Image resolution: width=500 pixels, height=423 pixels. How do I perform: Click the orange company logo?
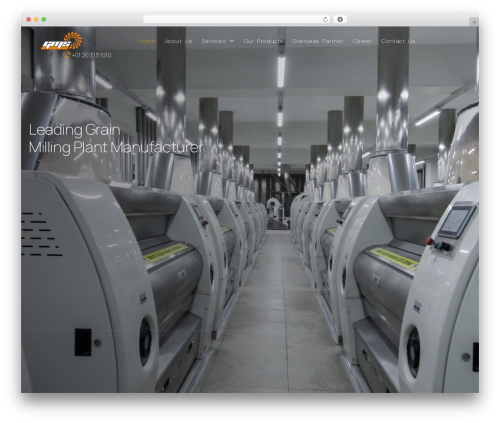(62, 41)
